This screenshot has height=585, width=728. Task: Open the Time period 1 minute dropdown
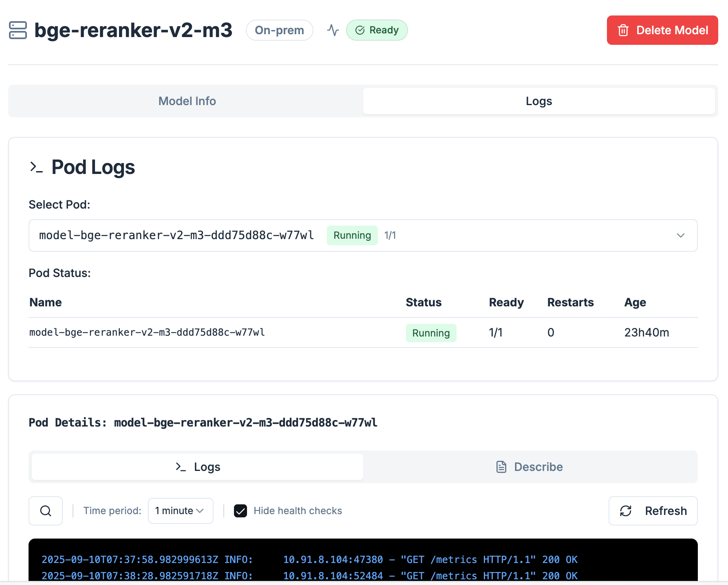tap(180, 511)
